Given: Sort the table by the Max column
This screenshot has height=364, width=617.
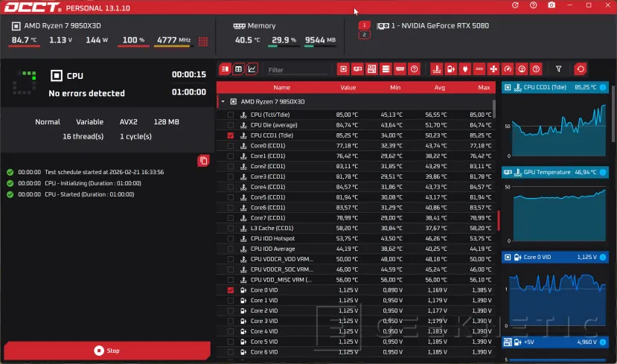Looking at the screenshot, I should [x=484, y=87].
